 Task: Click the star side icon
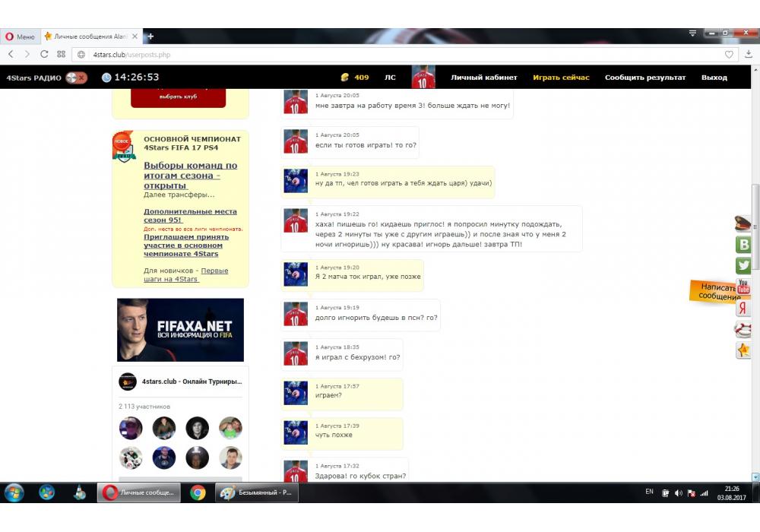[x=743, y=350]
